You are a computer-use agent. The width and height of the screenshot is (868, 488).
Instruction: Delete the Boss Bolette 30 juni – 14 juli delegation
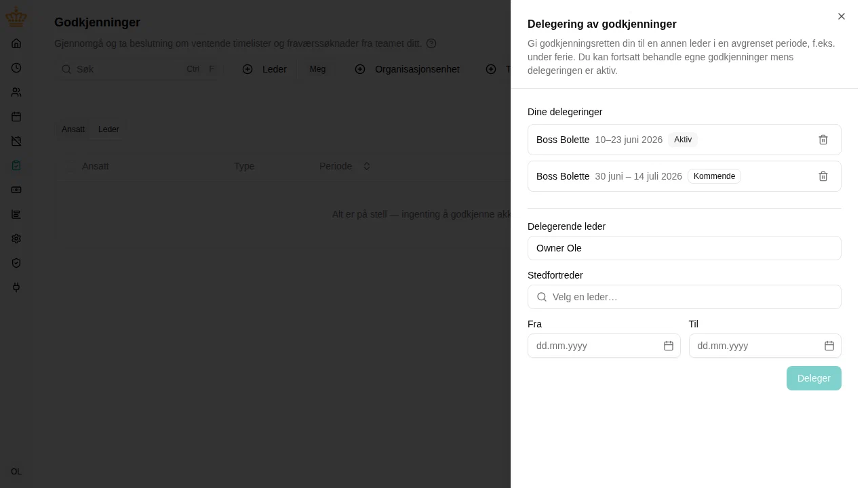tap(823, 176)
